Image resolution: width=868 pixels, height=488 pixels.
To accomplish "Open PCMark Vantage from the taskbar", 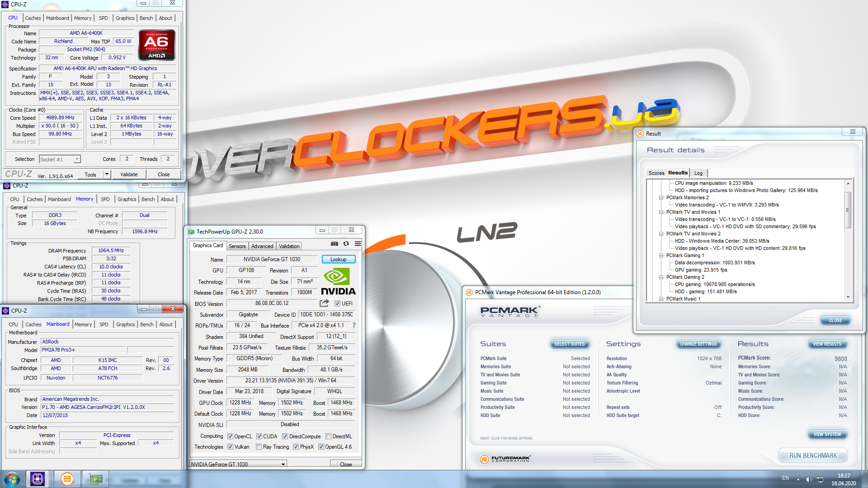I will 67,479.
